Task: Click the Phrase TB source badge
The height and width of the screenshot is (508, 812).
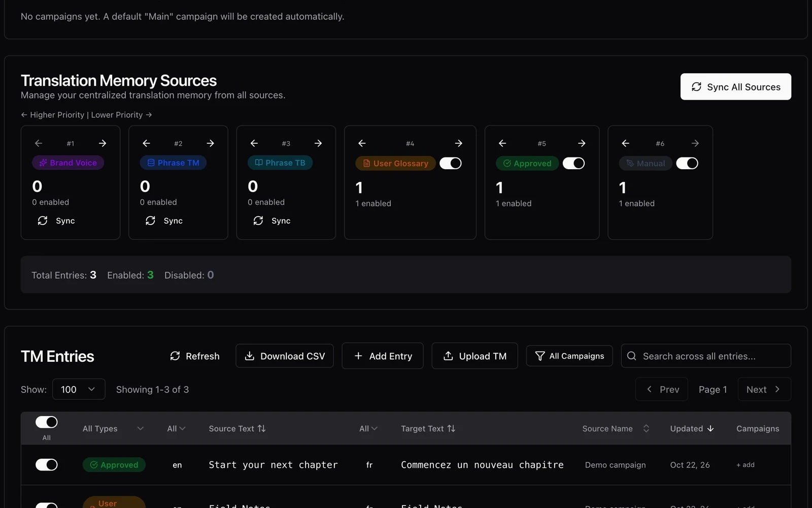Action: pyautogui.click(x=280, y=163)
